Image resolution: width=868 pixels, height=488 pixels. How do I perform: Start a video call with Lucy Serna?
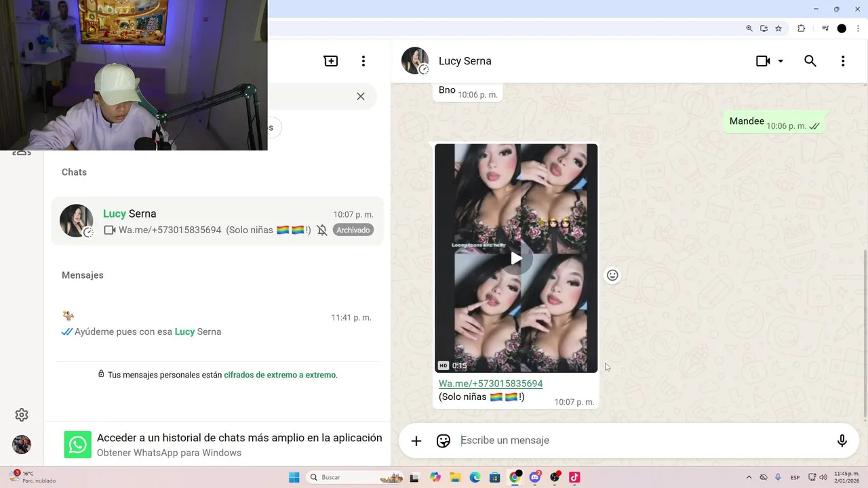763,61
